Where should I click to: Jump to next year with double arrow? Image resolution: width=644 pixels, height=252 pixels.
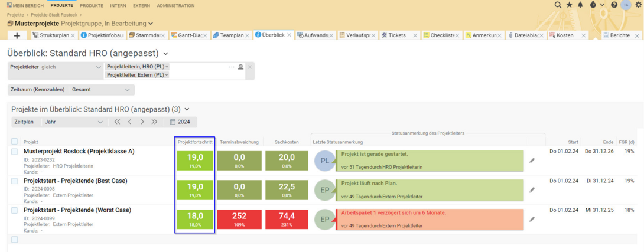[x=155, y=122]
